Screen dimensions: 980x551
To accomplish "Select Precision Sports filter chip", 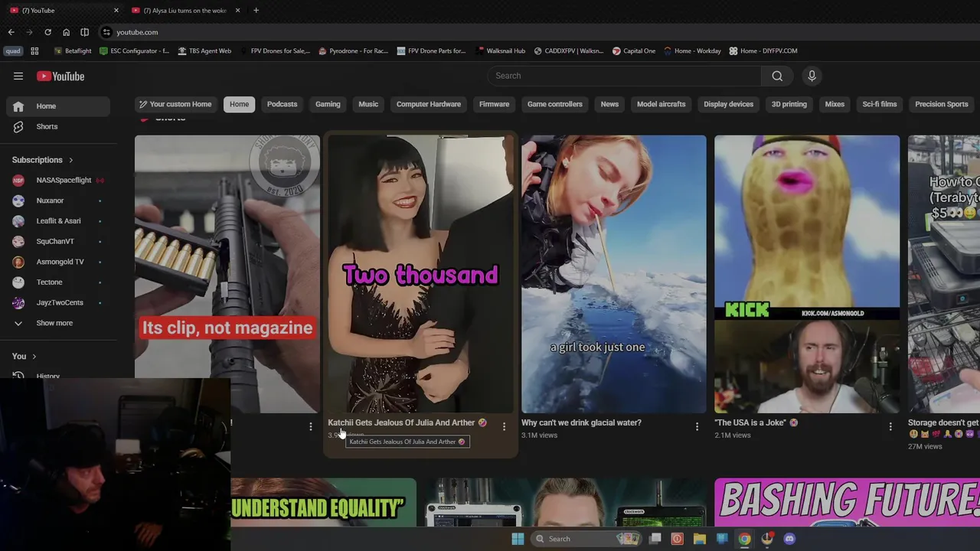I will pyautogui.click(x=942, y=104).
